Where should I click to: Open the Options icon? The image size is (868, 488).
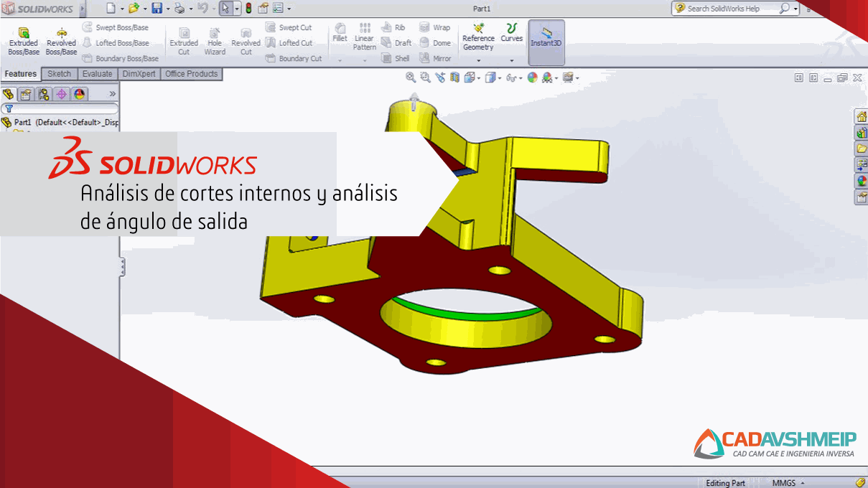point(278,9)
